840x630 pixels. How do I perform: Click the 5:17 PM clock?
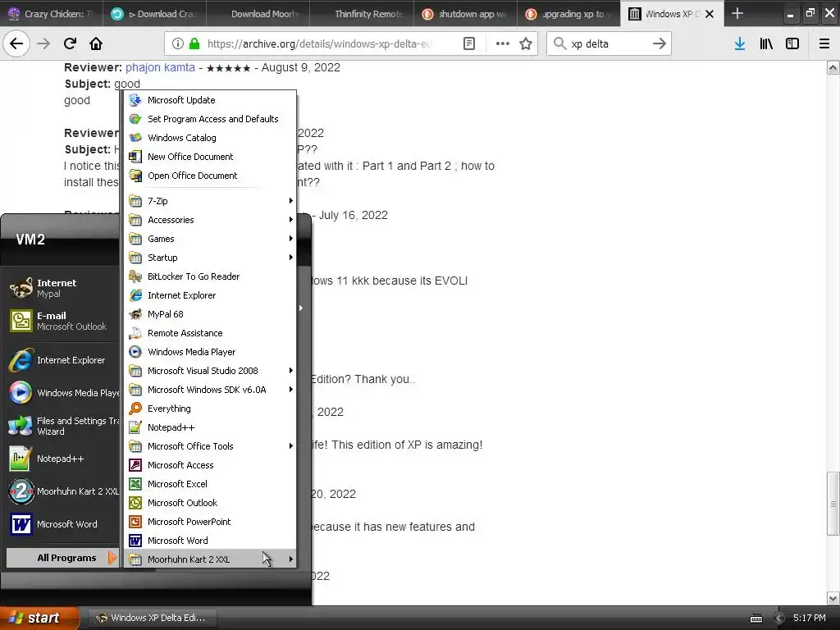810,618
